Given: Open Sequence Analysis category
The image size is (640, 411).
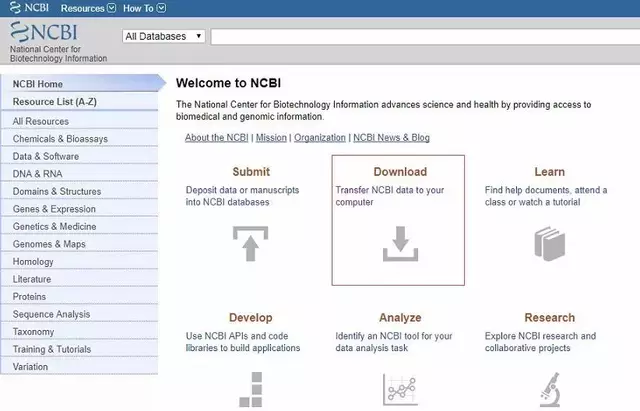Looking at the screenshot, I should [x=80, y=314].
